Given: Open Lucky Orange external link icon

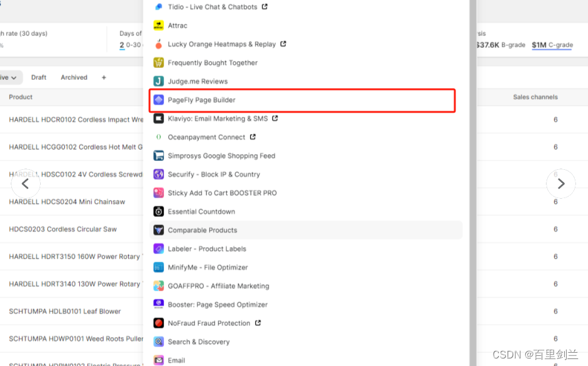Looking at the screenshot, I should coord(283,44).
